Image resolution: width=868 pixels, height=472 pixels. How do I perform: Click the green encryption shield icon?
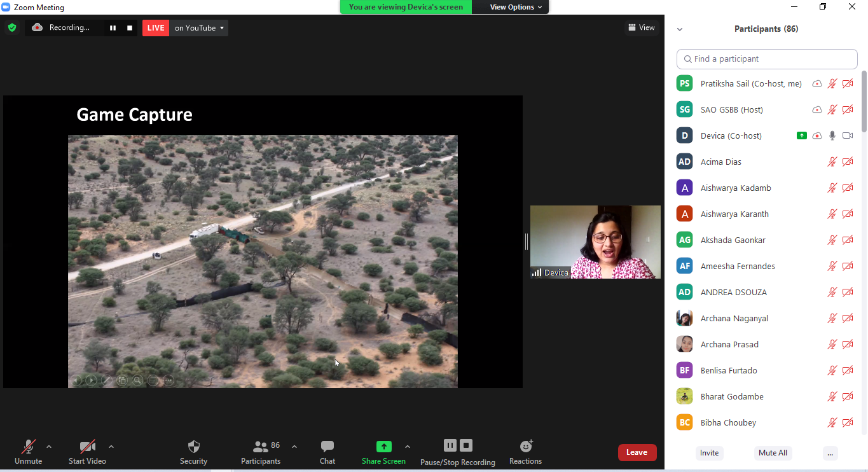pyautogui.click(x=12, y=27)
